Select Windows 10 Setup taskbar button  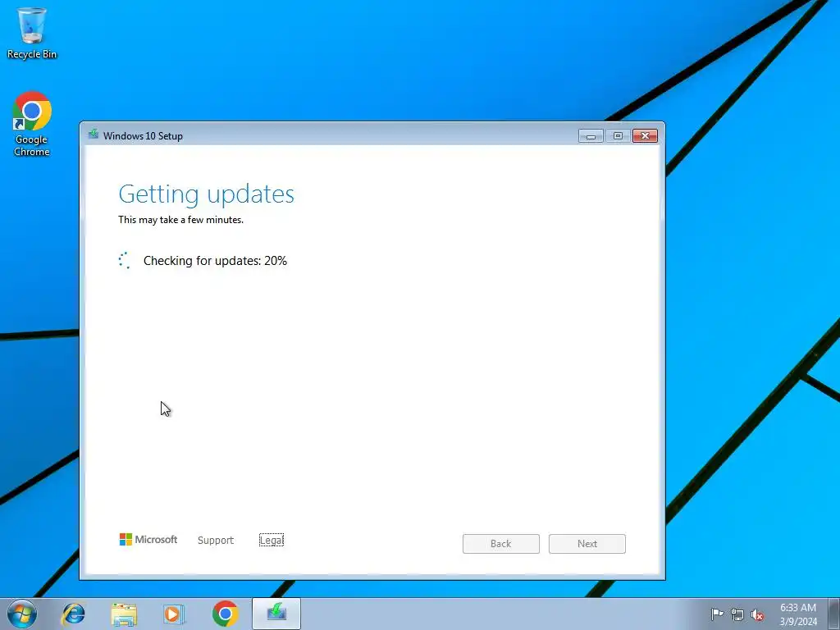[276, 614]
